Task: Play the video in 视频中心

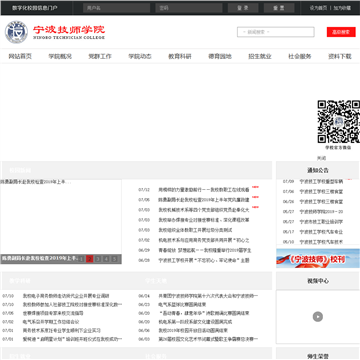Action: click(x=318, y=317)
